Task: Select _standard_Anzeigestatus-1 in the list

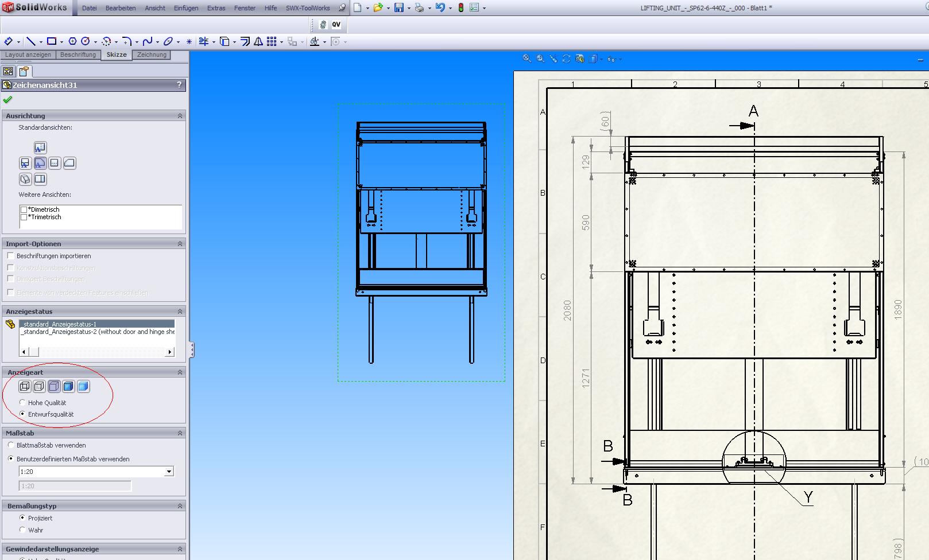Action: pos(97,324)
